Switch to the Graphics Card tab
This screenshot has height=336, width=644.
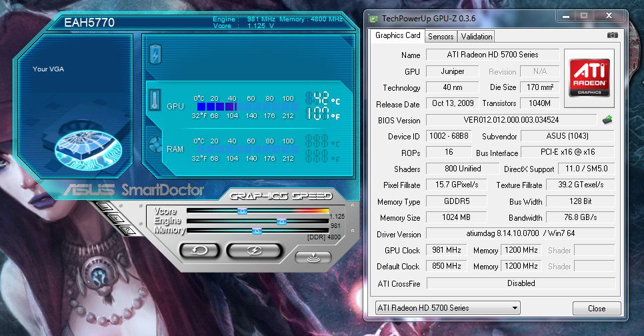coord(397,35)
